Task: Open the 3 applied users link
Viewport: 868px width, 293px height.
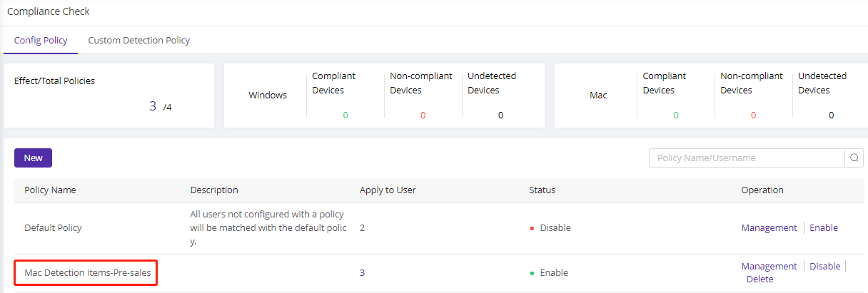Action: pos(362,273)
